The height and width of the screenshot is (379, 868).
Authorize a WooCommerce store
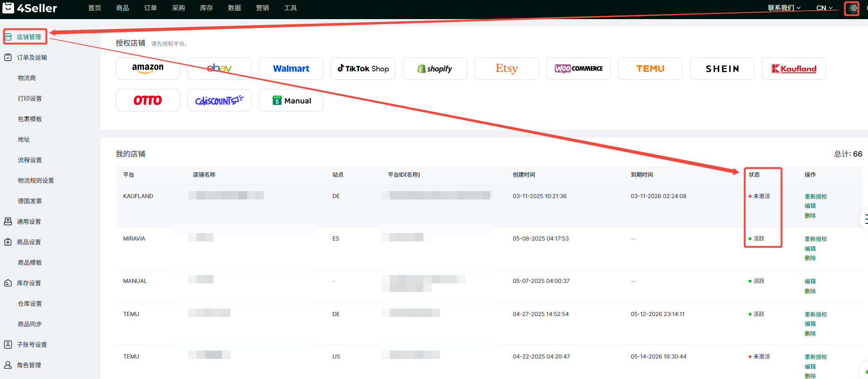coord(579,69)
